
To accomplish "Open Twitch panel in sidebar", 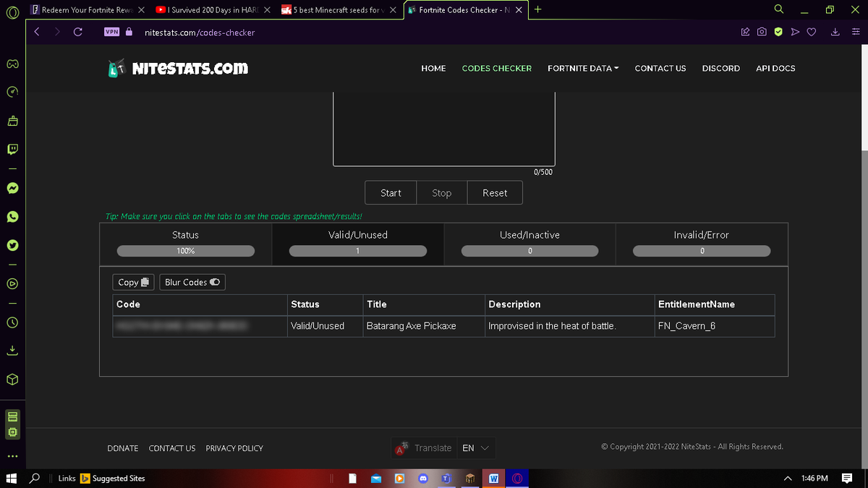I will pos(12,150).
